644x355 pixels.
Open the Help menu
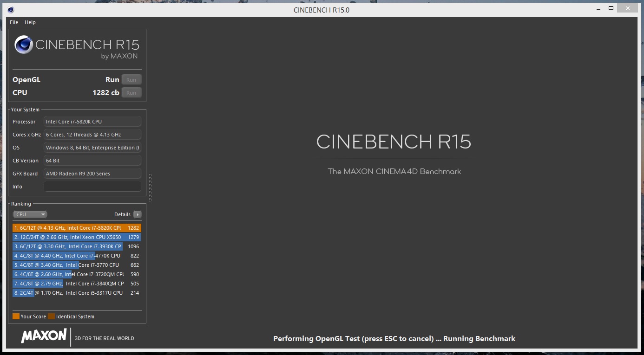(x=30, y=22)
